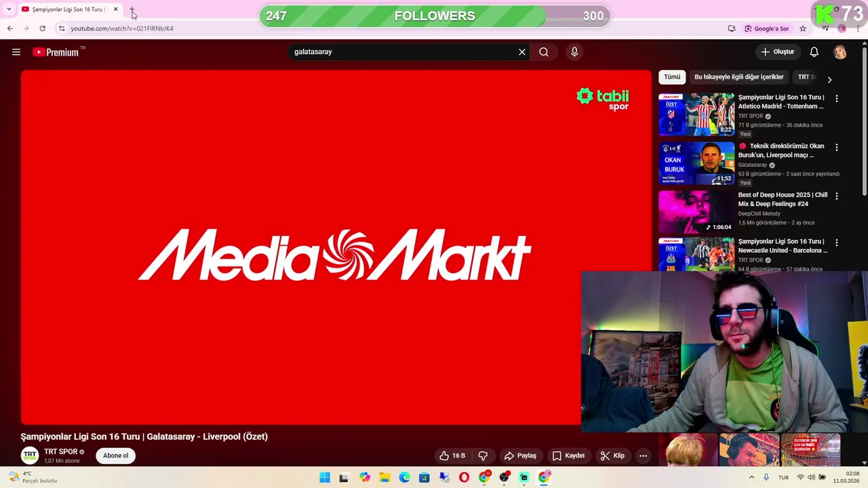Open the YouTube hamburger guide menu
The height and width of the screenshot is (488, 868).
[x=16, y=52]
